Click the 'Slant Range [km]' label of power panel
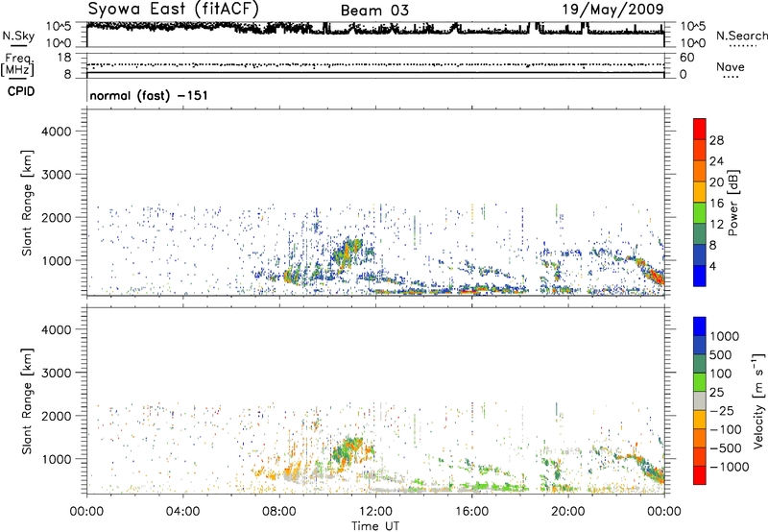 tap(27, 203)
